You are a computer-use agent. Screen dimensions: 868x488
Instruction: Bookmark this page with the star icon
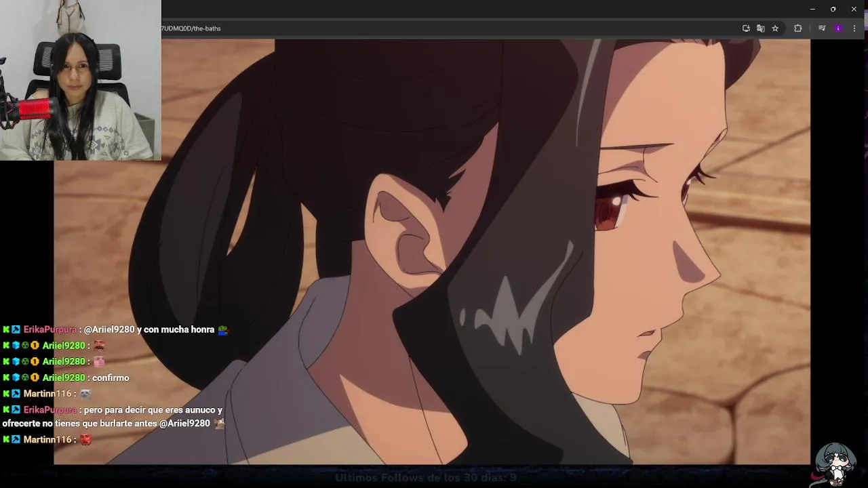click(775, 28)
